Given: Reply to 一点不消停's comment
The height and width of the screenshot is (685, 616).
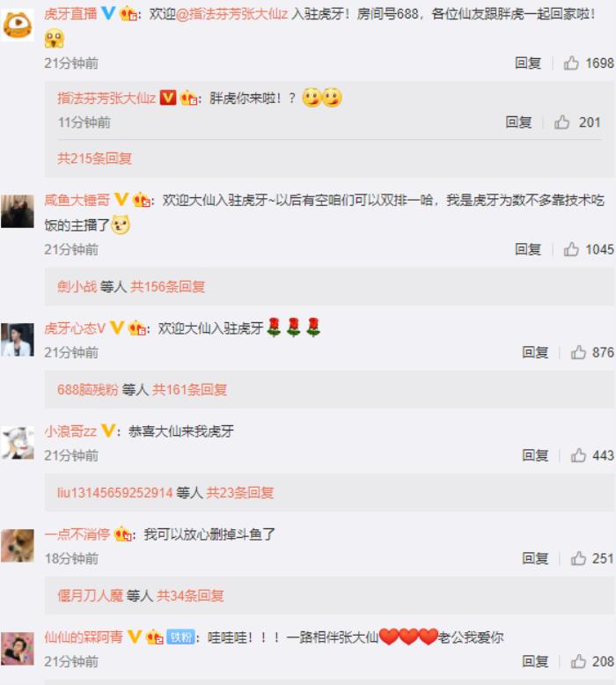Looking at the screenshot, I should pyautogui.click(x=535, y=558).
